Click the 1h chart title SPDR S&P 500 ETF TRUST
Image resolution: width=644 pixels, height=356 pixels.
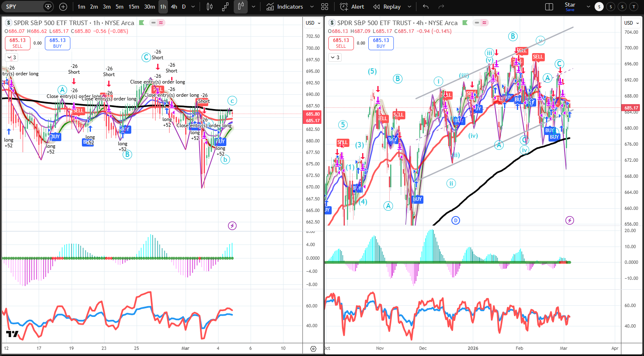pyautogui.click(x=50, y=23)
